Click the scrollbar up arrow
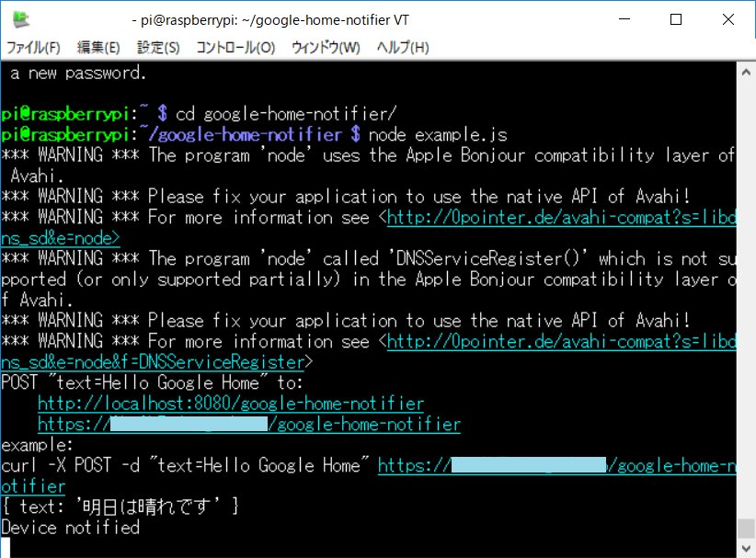The width and height of the screenshot is (756, 558). [746, 73]
